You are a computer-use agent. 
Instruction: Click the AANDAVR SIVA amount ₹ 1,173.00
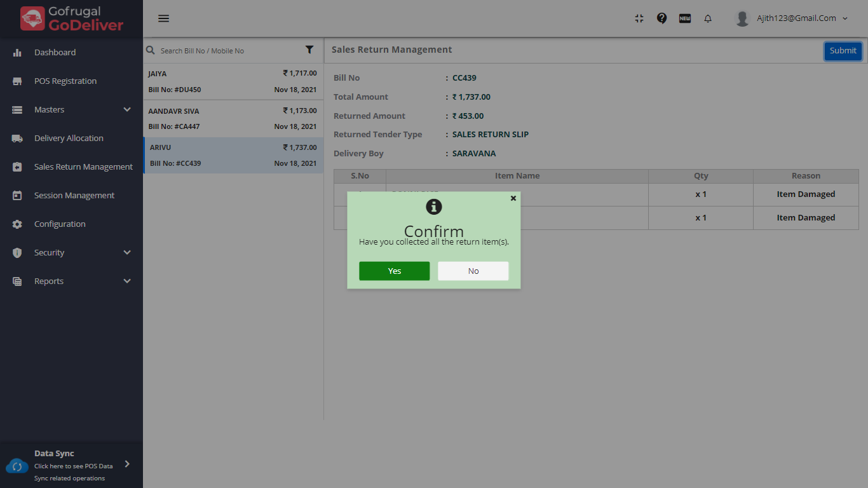point(300,111)
